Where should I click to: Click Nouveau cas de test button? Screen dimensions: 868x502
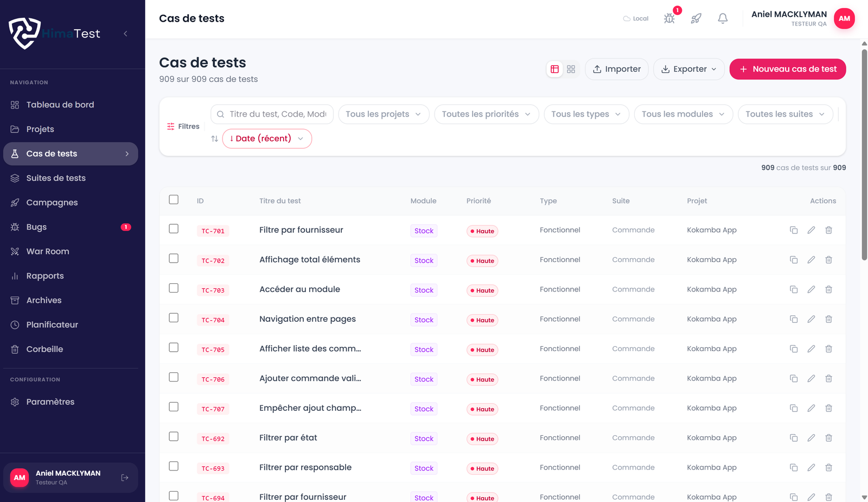click(788, 69)
